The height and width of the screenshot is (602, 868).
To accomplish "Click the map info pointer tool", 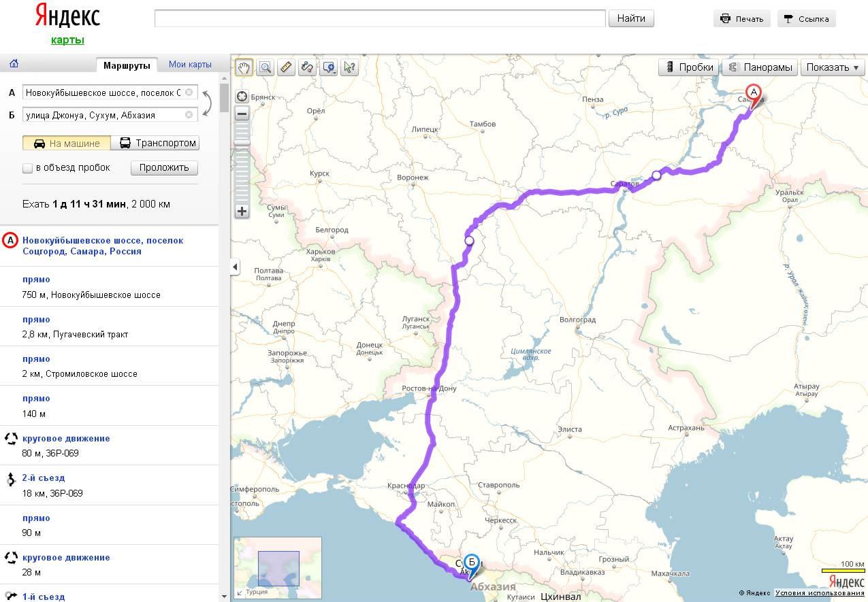I will (349, 67).
